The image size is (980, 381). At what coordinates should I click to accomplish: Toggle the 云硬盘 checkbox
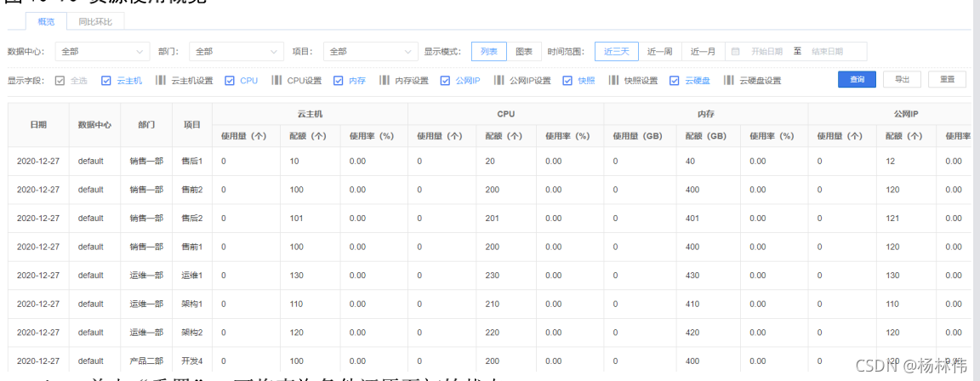(x=674, y=81)
